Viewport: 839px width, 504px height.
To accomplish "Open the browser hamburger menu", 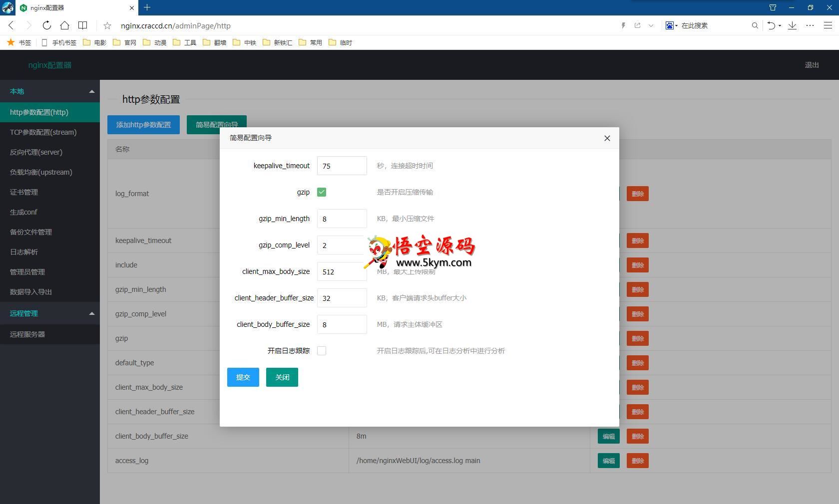I will pyautogui.click(x=828, y=25).
